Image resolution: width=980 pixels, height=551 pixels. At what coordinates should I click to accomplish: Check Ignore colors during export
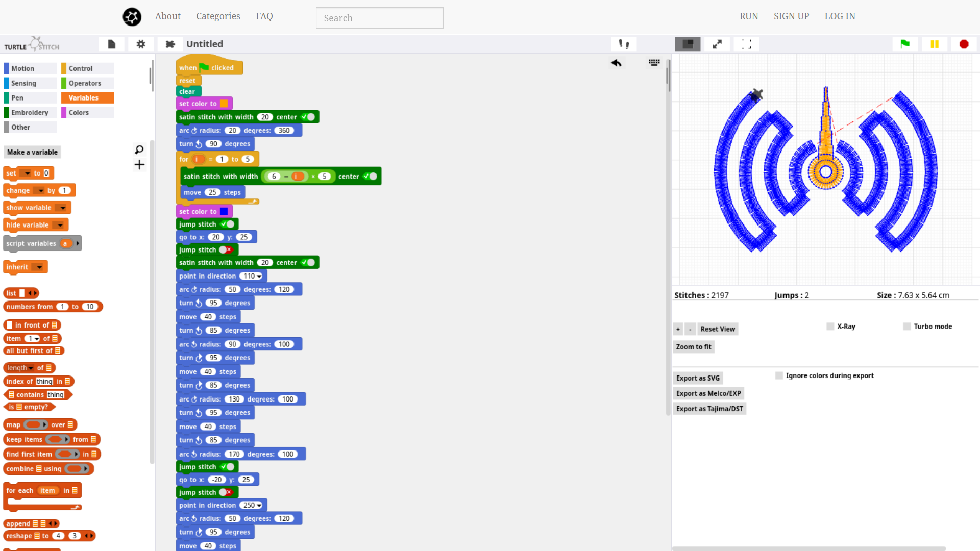click(x=779, y=375)
